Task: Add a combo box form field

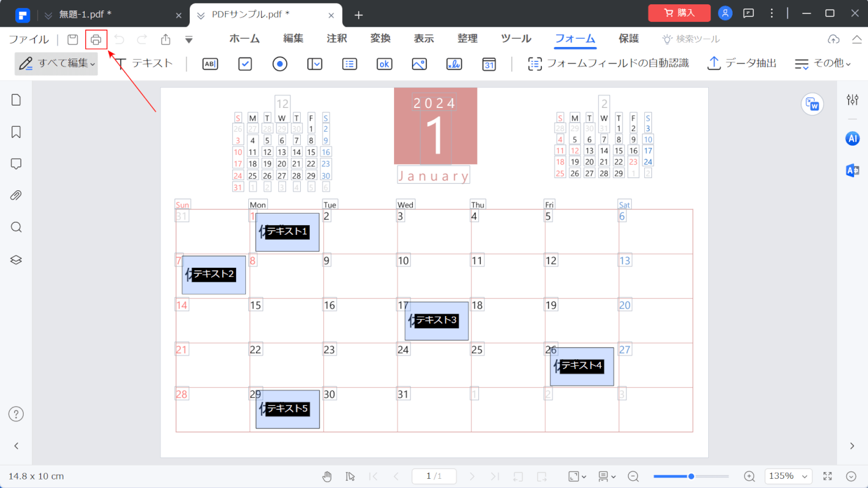Action: [315, 63]
